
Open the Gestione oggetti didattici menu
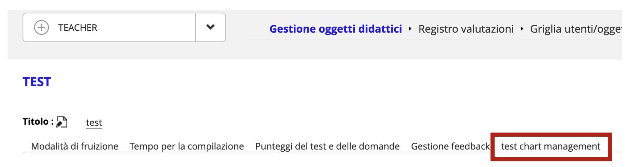336,29
